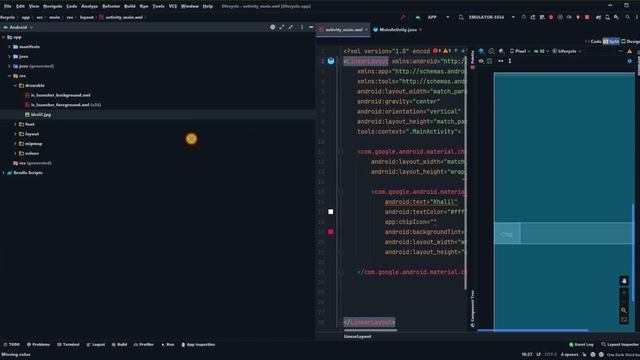Click the red Stop icon in the toolbar

click(587, 17)
